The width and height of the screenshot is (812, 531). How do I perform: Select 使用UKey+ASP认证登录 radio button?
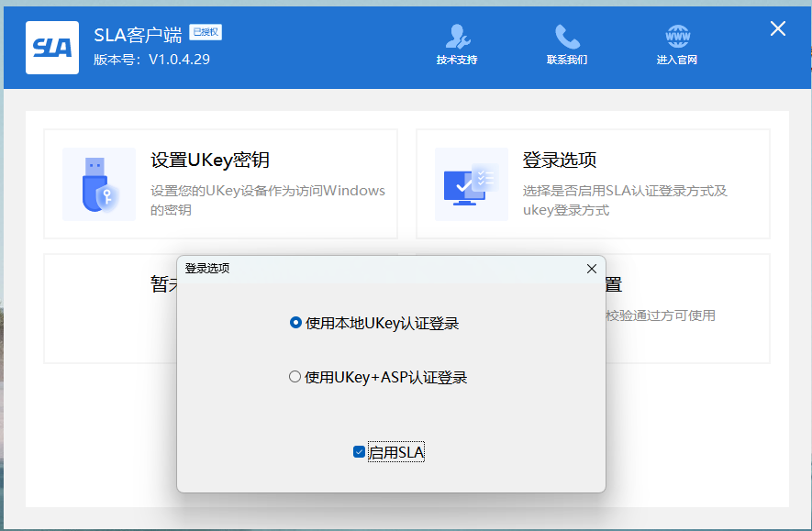tap(295, 377)
